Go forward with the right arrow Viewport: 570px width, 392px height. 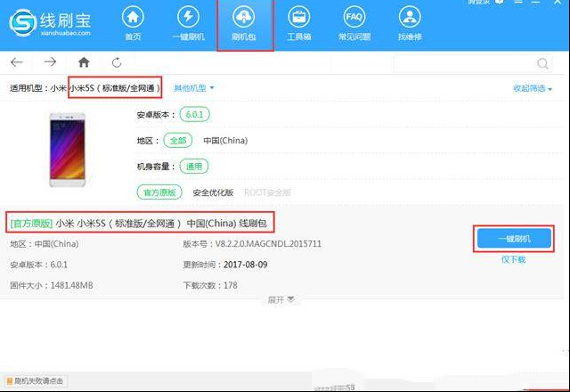[50, 62]
